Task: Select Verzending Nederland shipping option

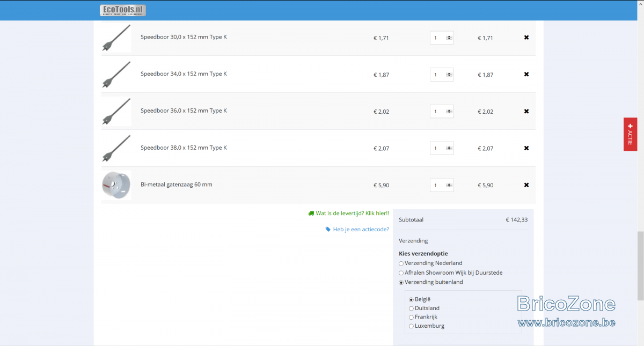Action: point(401,263)
